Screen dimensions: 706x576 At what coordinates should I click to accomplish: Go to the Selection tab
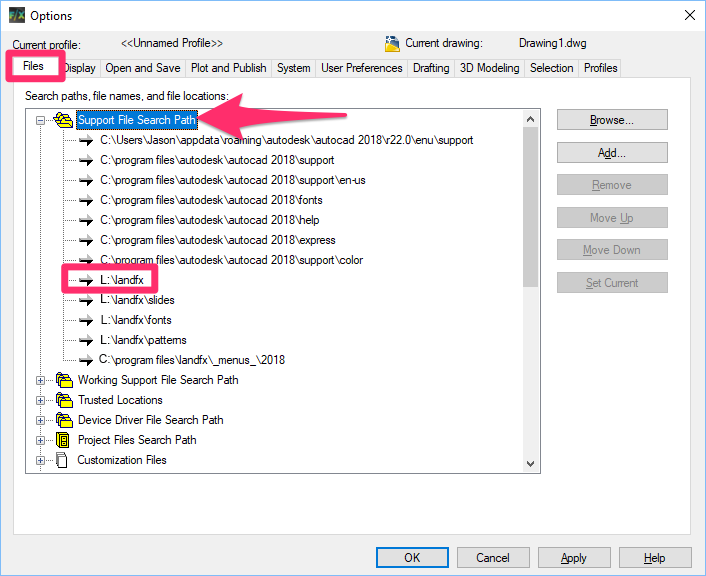pos(552,68)
